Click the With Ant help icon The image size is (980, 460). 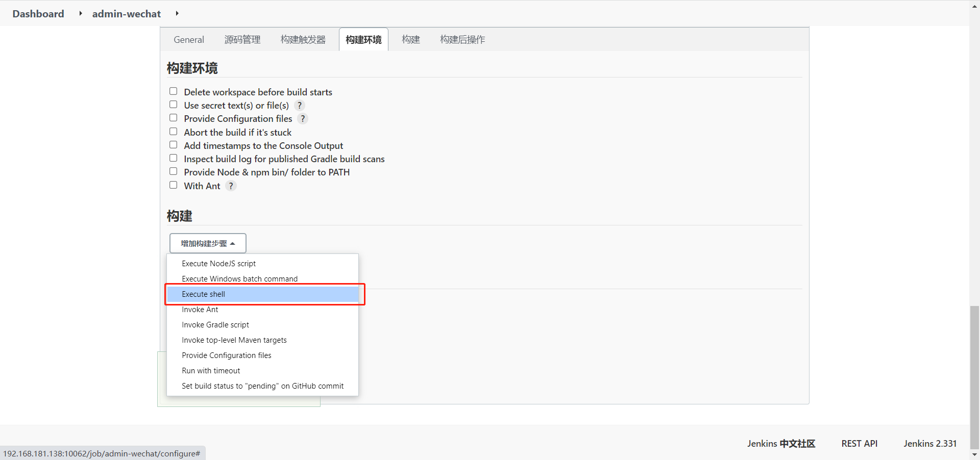coord(231,186)
